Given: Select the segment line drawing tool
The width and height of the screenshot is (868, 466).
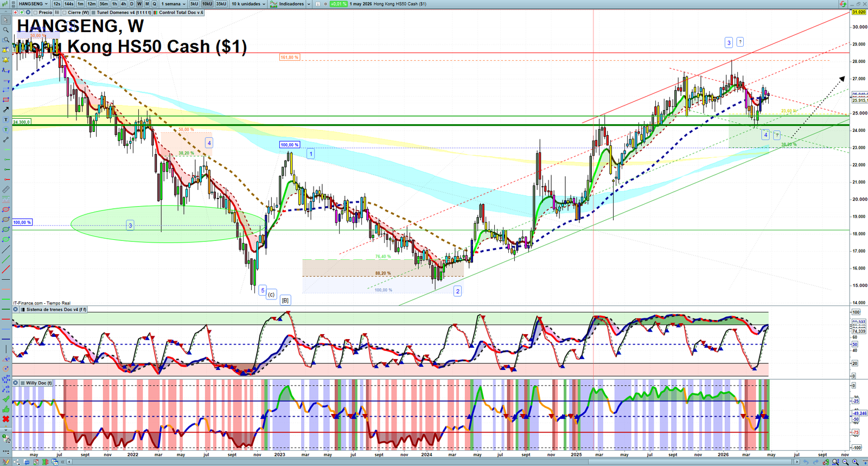Looking at the screenshot, I should click(7, 139).
